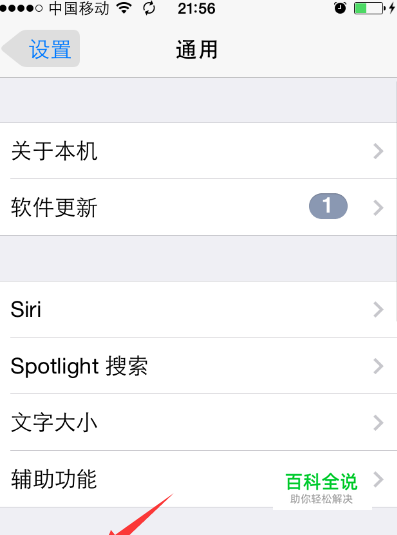Go back to 设置
Image resolution: width=397 pixels, height=535 pixels.
pos(41,48)
